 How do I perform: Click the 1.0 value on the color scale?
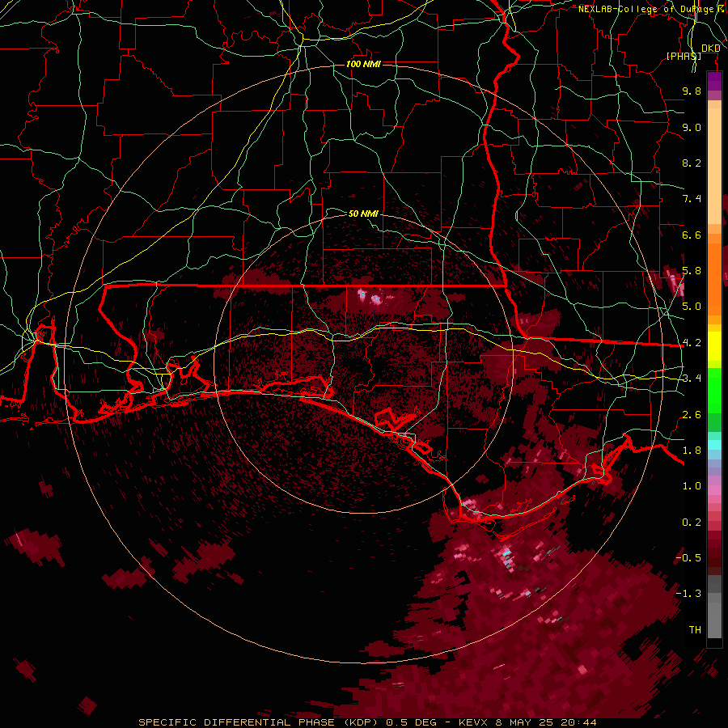692,486
